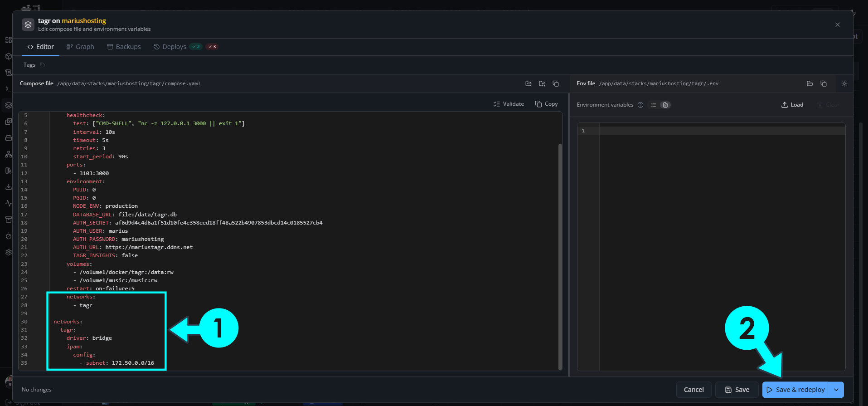Open the volumes drive icon in the sidebar

pos(8,138)
